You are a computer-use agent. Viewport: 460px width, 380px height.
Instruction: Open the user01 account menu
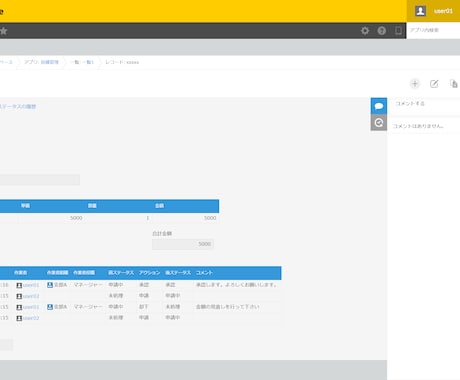tap(434, 11)
